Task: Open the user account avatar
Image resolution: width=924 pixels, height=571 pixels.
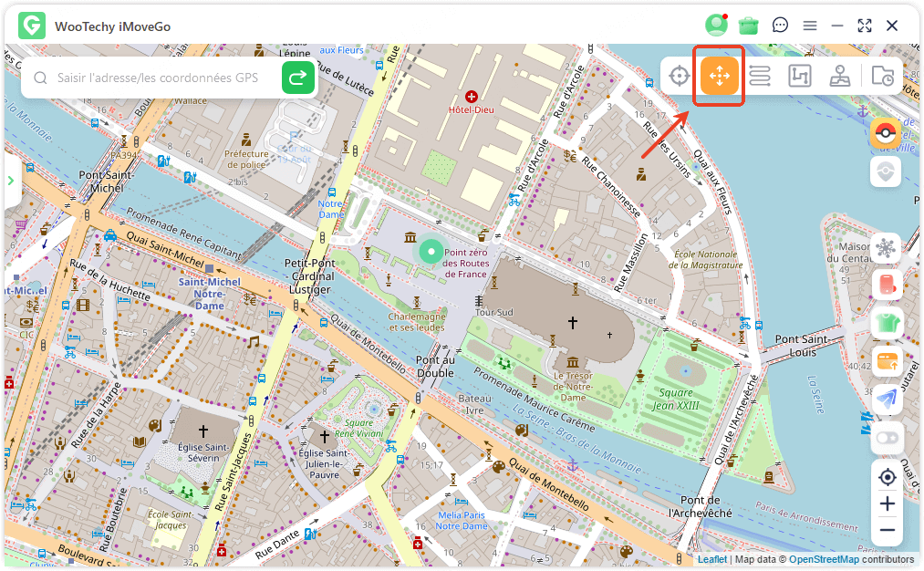Action: pos(717,26)
